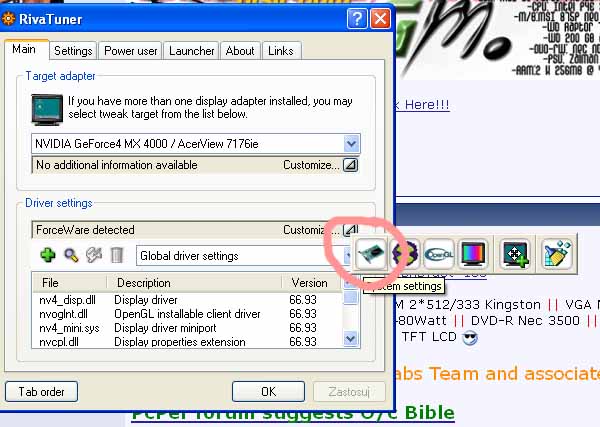Click the RivaTuner title bar gear icon
The height and width of the screenshot is (427, 600).
click(8, 19)
